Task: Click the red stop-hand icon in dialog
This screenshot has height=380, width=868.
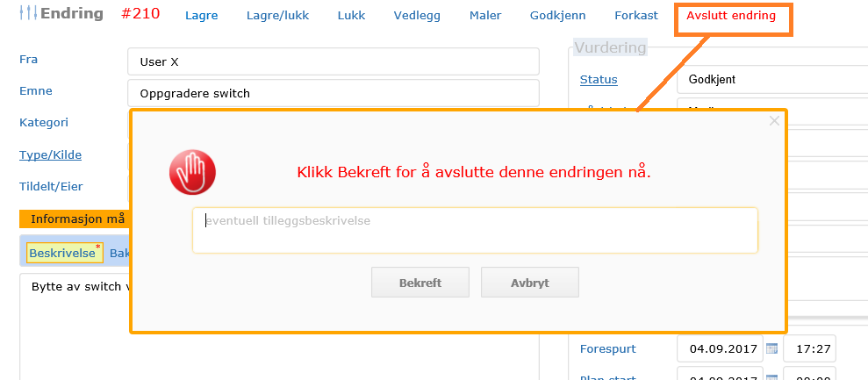Action: 192,172
